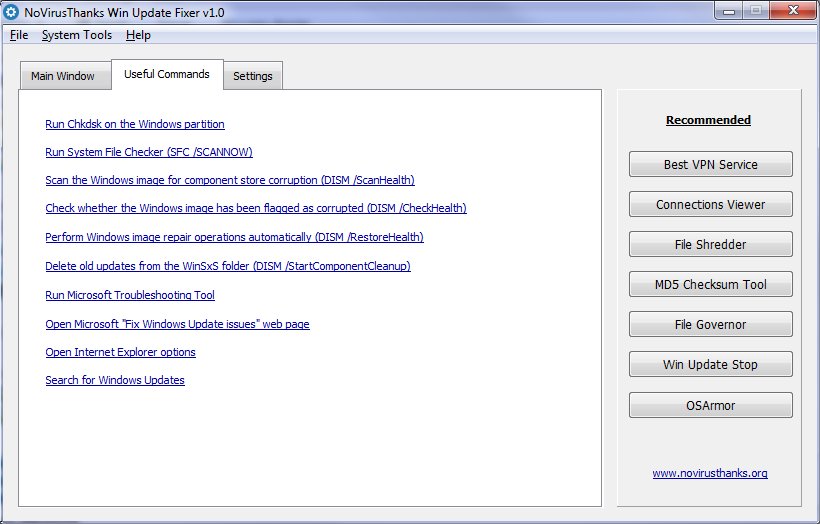
Task: Click the Recommended heading text
Action: click(708, 120)
